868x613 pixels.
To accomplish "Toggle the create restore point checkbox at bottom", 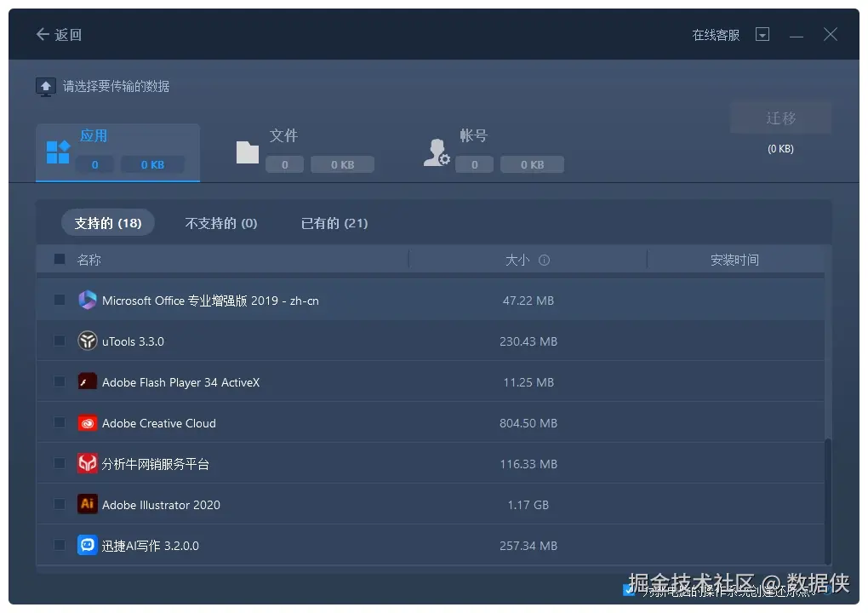I will coord(628,590).
